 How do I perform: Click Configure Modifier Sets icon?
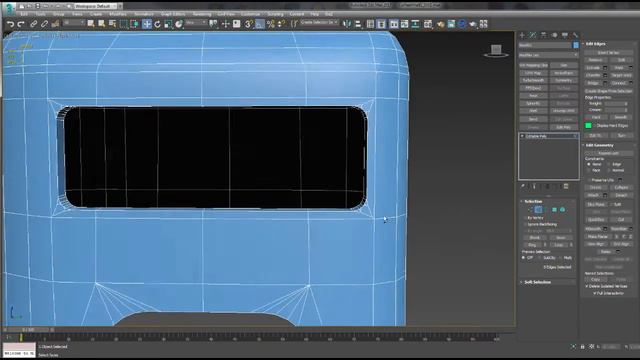click(x=566, y=187)
